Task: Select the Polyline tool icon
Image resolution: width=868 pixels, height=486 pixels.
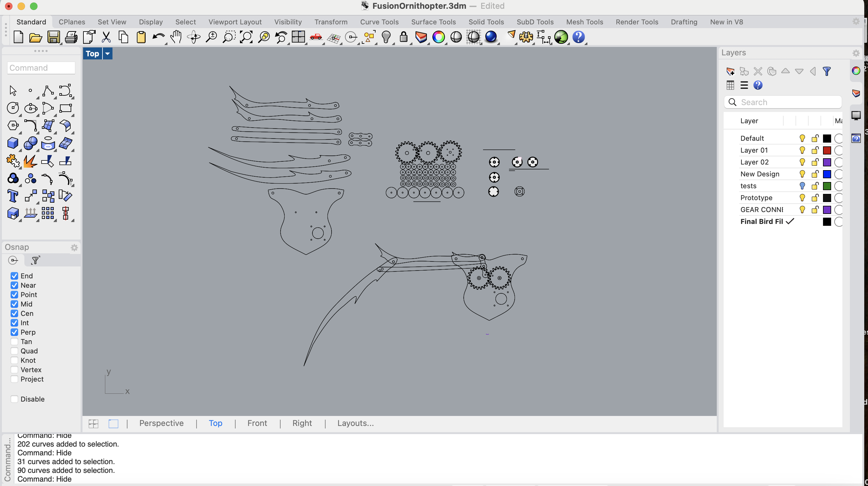Action: 48,90
